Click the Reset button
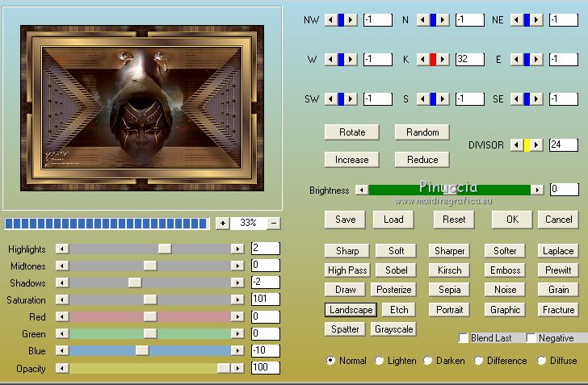Image resolution: width=588 pixels, height=385 pixels. 454,220
